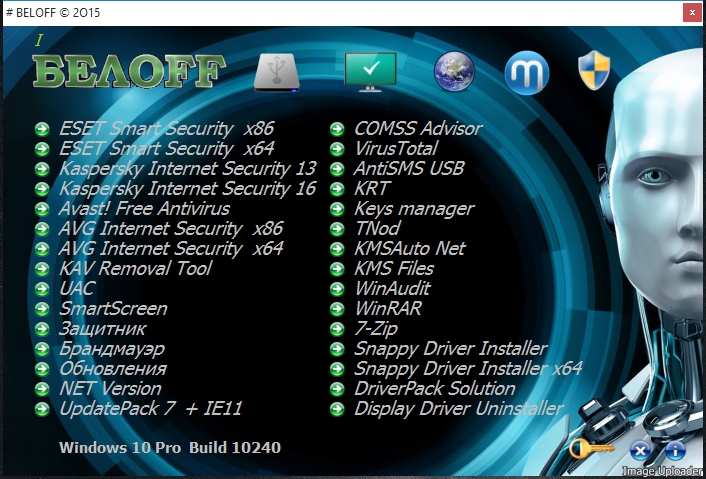Click green arrow beside UAC
Screen dimensions: 706x479
(x=42, y=289)
